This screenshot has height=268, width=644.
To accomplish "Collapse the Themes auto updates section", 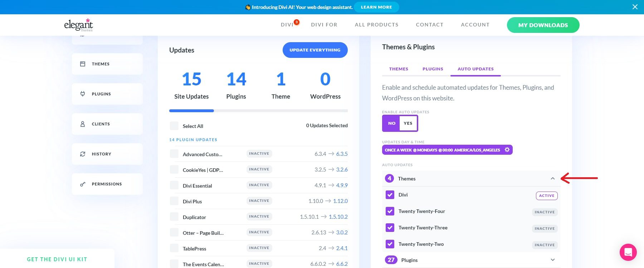I will click(552, 178).
